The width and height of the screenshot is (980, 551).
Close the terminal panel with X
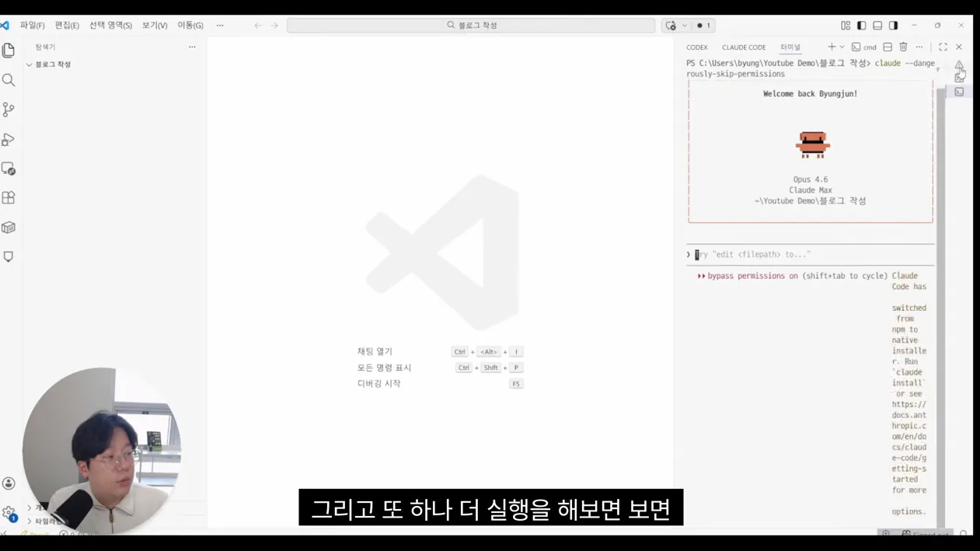[959, 47]
